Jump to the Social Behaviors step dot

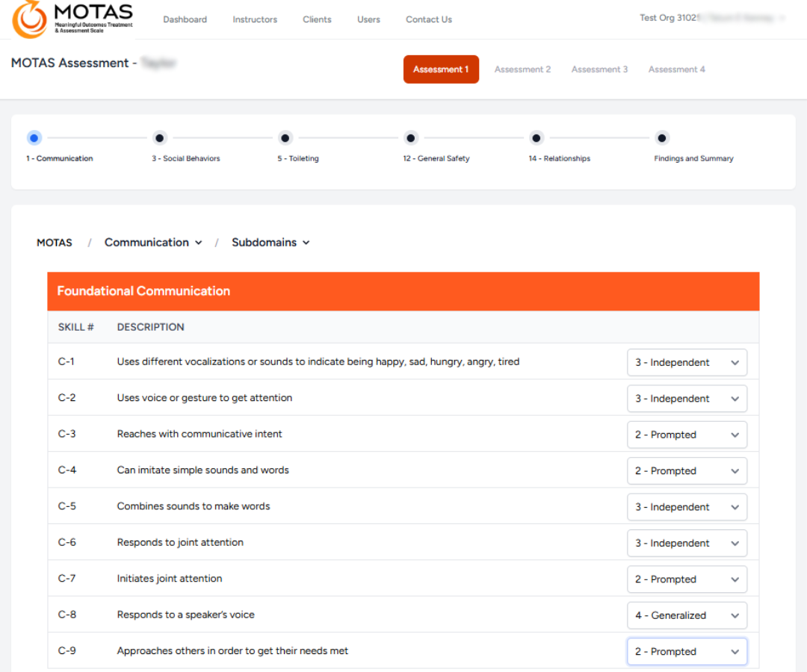(159, 138)
